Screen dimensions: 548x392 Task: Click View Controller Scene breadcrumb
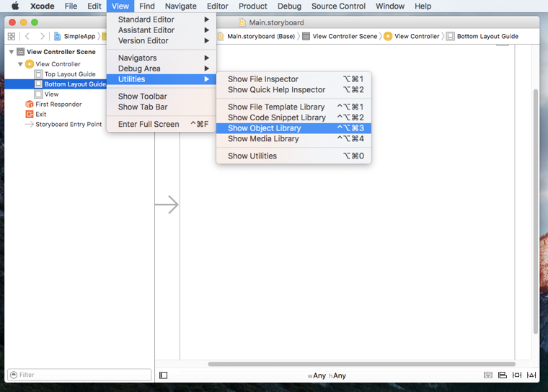[340, 36]
